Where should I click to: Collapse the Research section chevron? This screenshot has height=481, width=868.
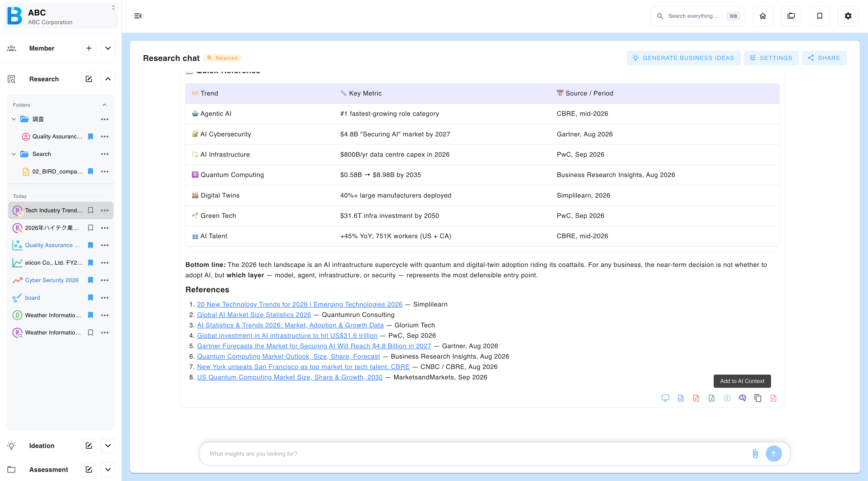coord(108,79)
